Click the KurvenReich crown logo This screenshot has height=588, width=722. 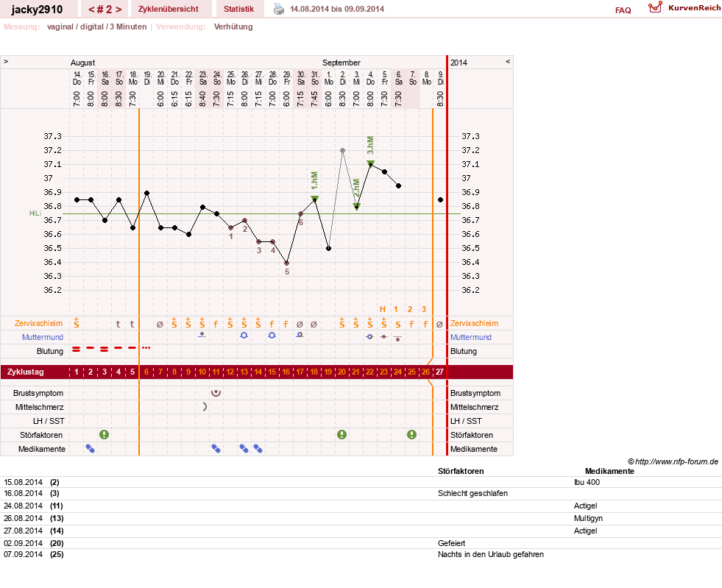(655, 7)
